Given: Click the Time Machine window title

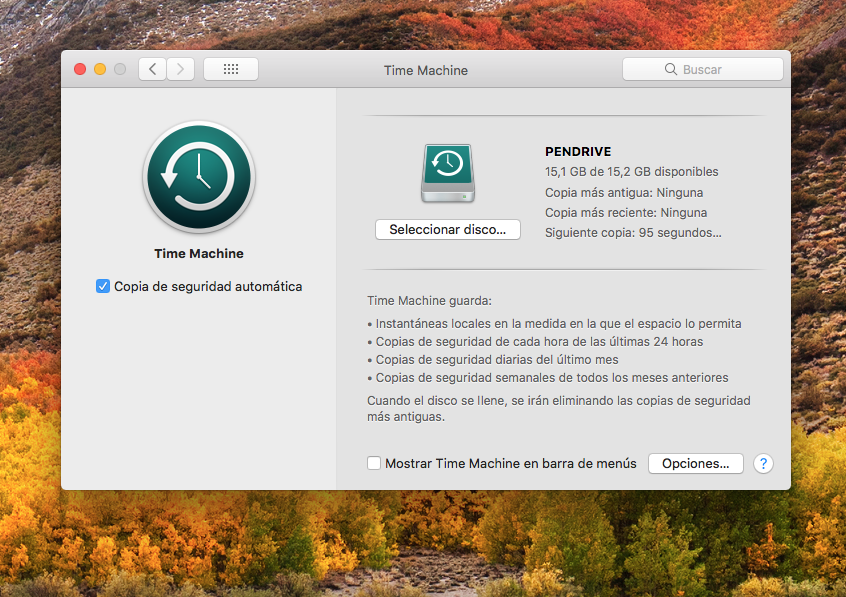Looking at the screenshot, I should click(x=425, y=70).
